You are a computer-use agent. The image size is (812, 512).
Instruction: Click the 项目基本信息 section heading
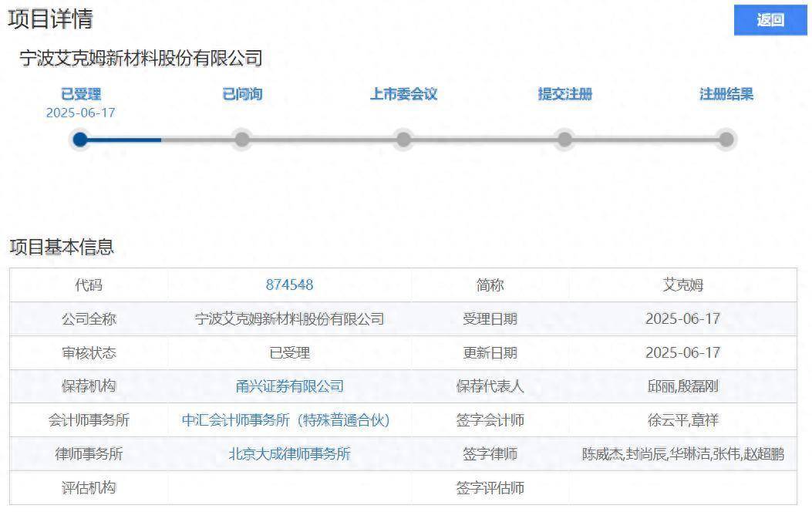click(62, 247)
